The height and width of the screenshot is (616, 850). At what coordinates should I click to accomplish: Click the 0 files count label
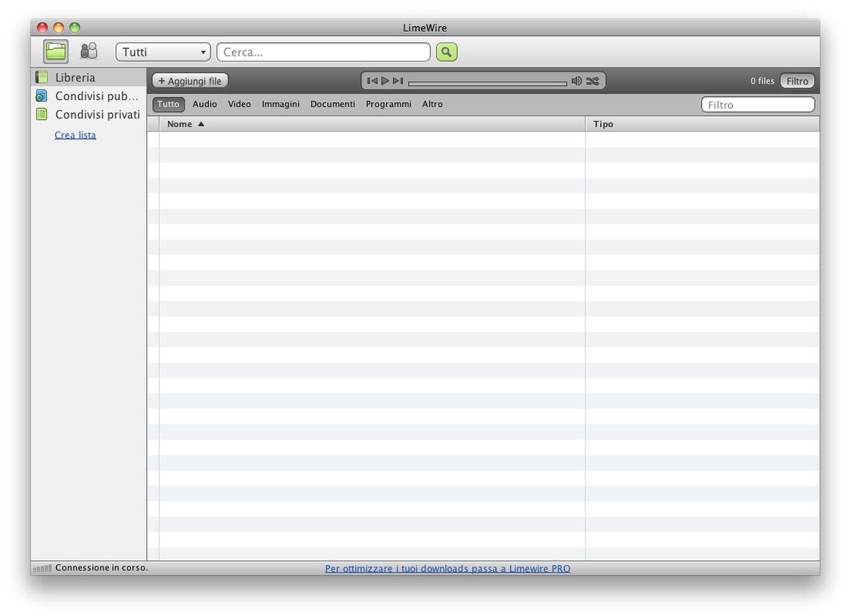pos(762,81)
